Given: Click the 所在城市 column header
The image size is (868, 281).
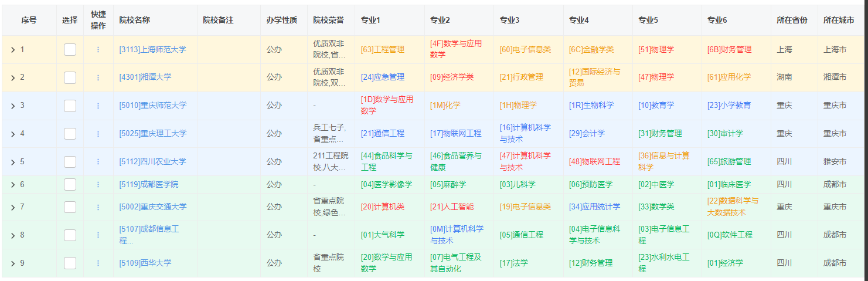Looking at the screenshot, I should 839,21.
